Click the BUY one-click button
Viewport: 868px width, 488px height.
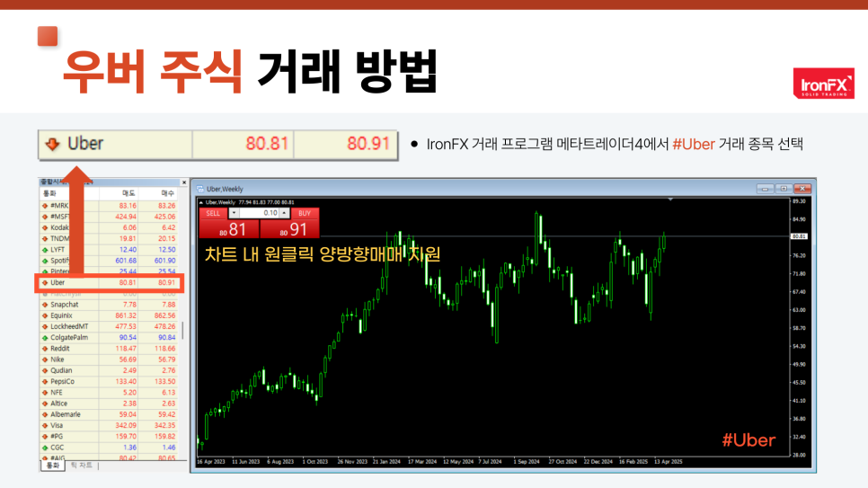click(289, 223)
